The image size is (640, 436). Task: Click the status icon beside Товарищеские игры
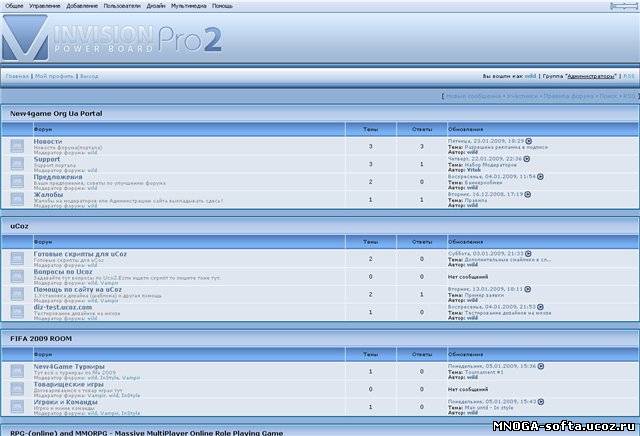coord(17,389)
